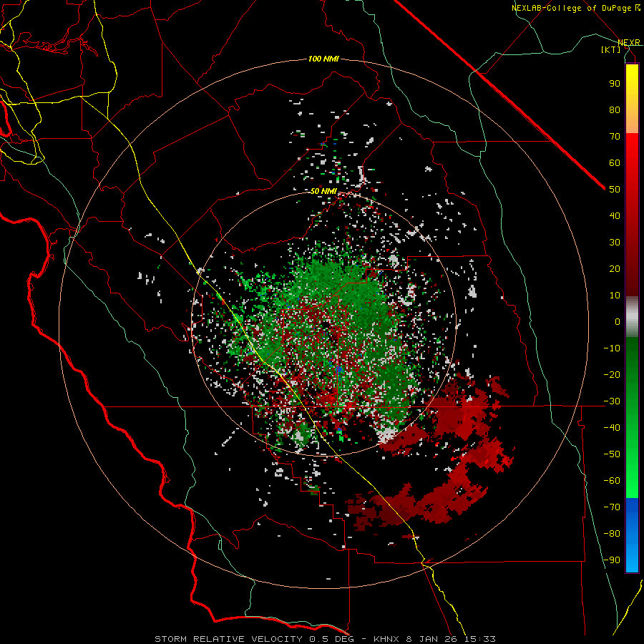The width and height of the screenshot is (644, 644).
Task: Pick the bright green segment near -60
Action: point(632,484)
